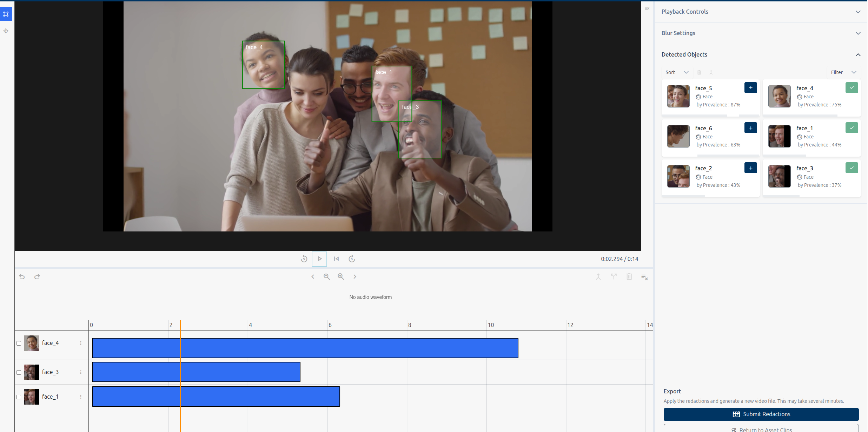Expand the Blur Settings section
This screenshot has width=868, height=432.
[859, 33]
